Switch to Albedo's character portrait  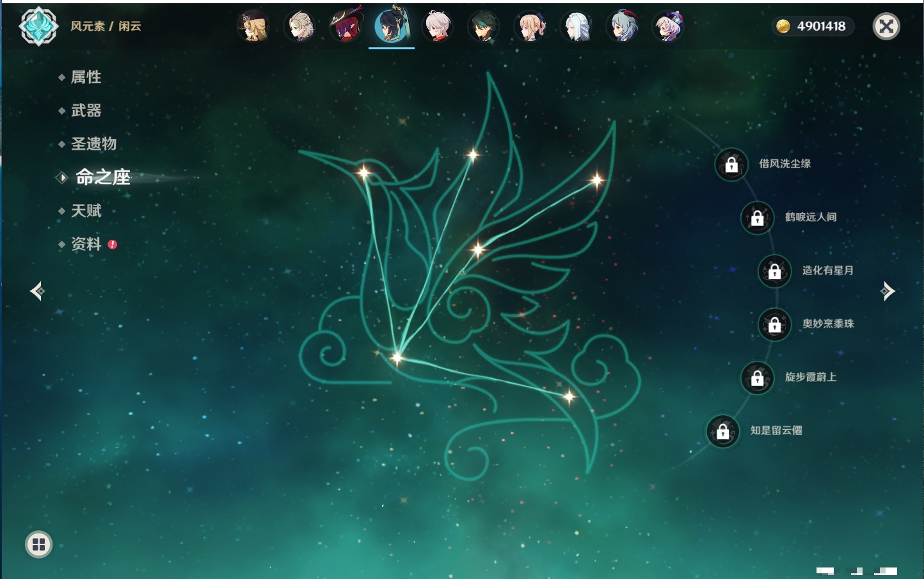[299, 26]
